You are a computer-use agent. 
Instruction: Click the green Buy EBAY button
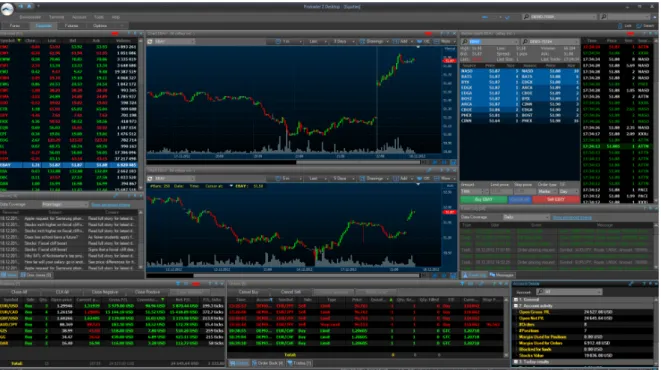click(x=484, y=200)
